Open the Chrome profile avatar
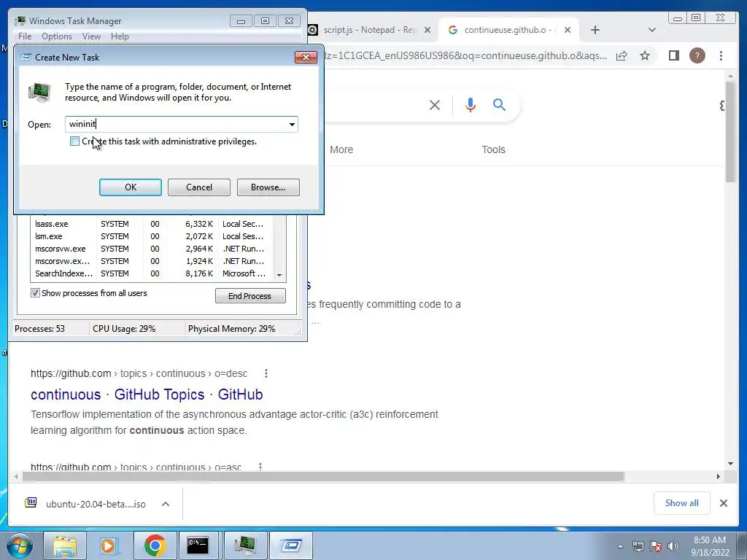The height and width of the screenshot is (560, 747). [x=697, y=55]
